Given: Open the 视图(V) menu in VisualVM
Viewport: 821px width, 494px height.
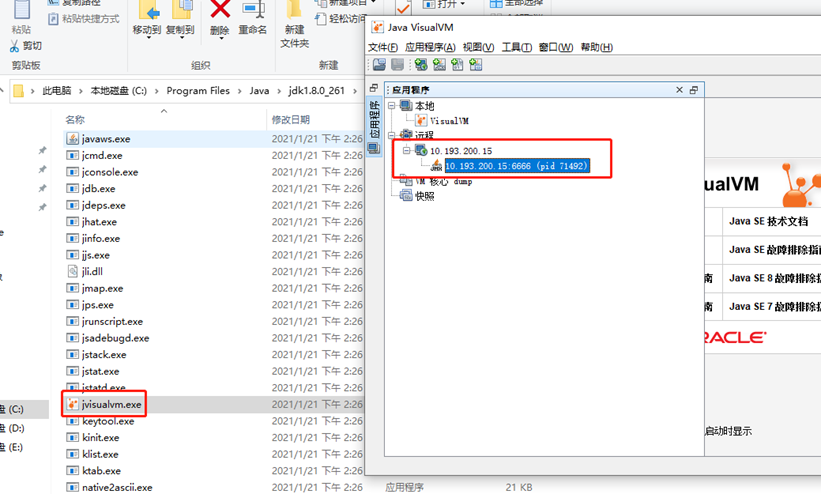Looking at the screenshot, I should [x=478, y=47].
